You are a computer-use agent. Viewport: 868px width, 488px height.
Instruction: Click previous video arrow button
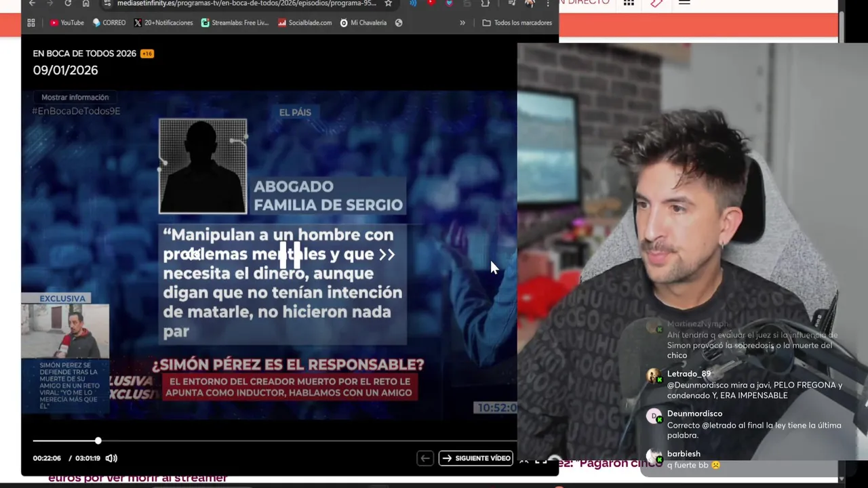click(425, 458)
